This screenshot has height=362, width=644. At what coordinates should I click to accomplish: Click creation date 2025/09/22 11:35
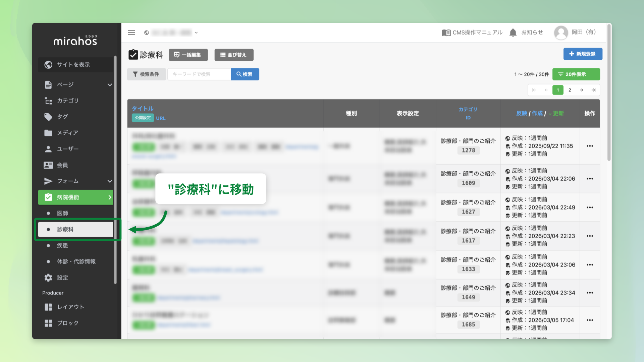pyautogui.click(x=550, y=146)
